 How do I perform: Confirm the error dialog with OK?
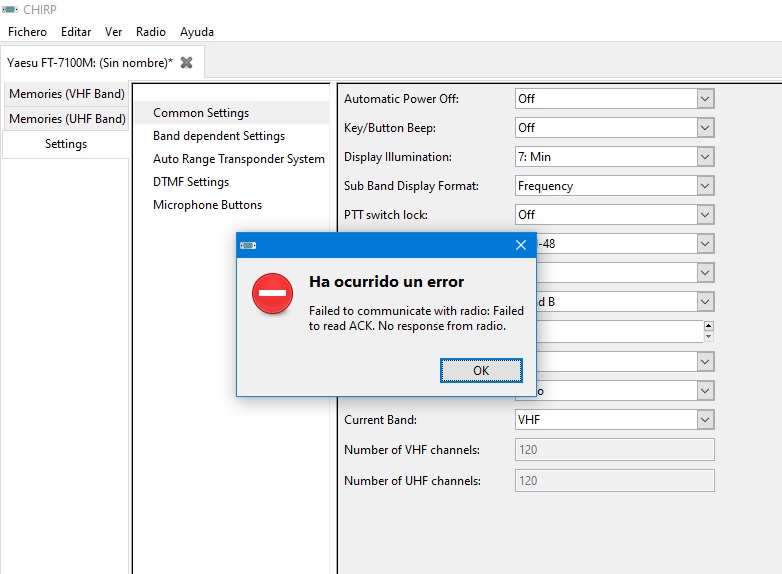pyautogui.click(x=481, y=371)
